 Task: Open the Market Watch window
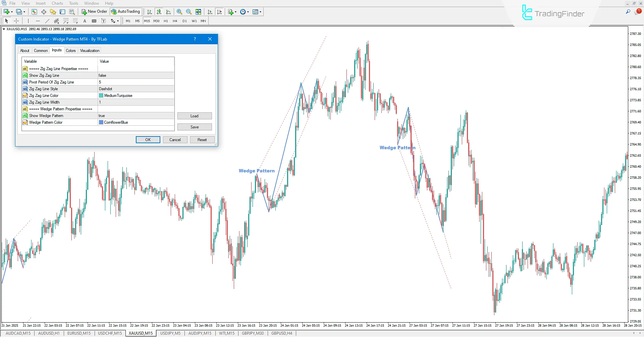(34, 11)
